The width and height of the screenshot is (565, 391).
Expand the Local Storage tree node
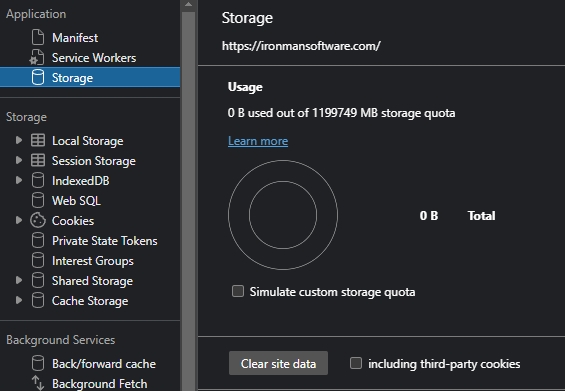pyautogui.click(x=19, y=141)
